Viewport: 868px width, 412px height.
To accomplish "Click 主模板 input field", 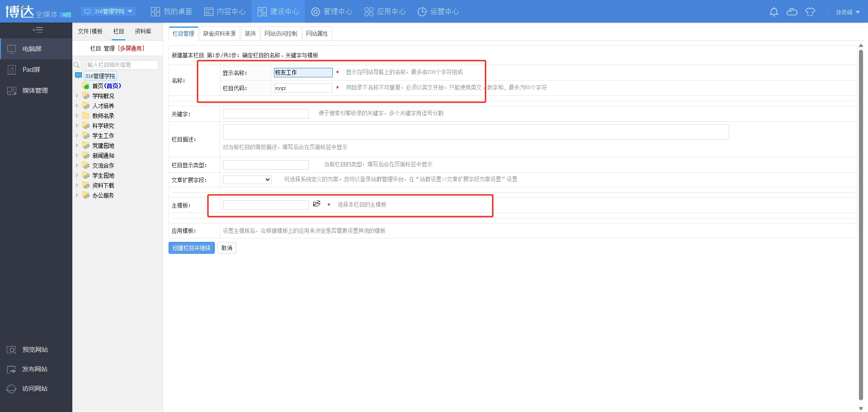I will pyautogui.click(x=266, y=205).
